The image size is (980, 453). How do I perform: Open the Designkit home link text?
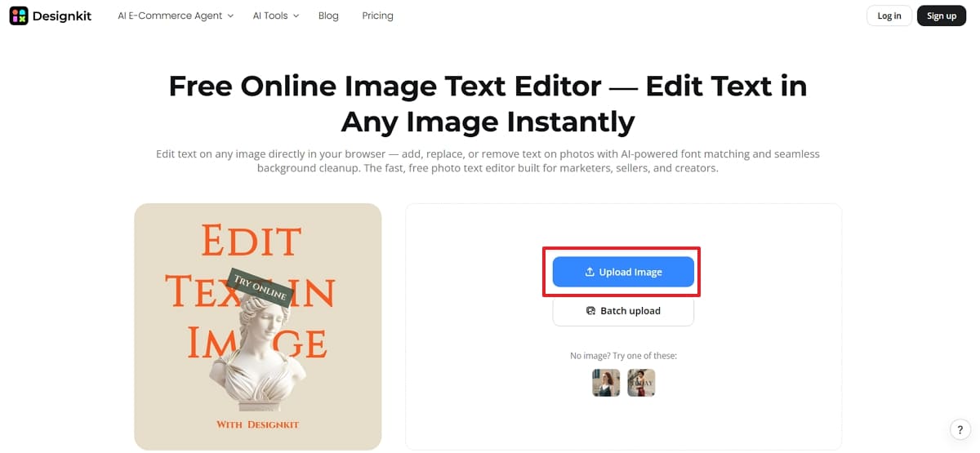[x=64, y=16]
